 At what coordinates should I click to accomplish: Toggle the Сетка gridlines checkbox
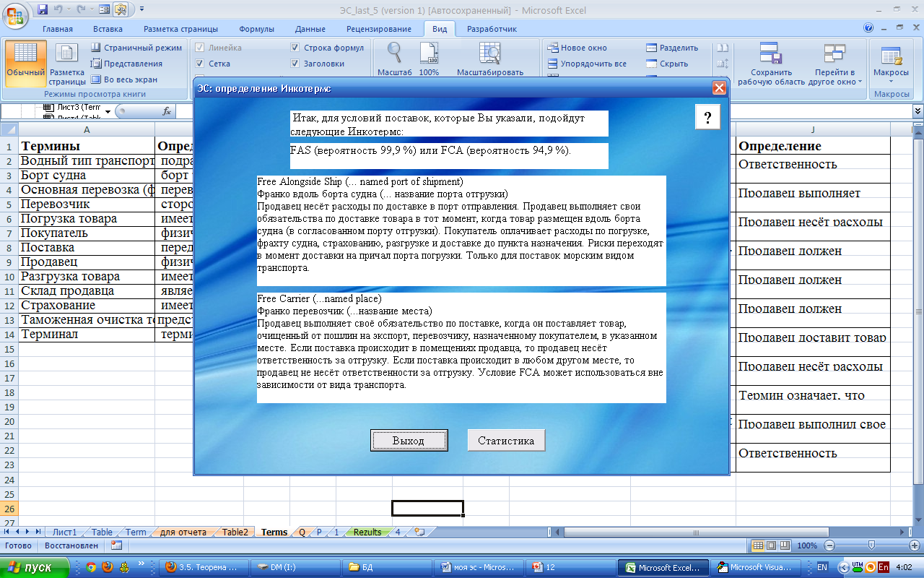tap(200, 64)
